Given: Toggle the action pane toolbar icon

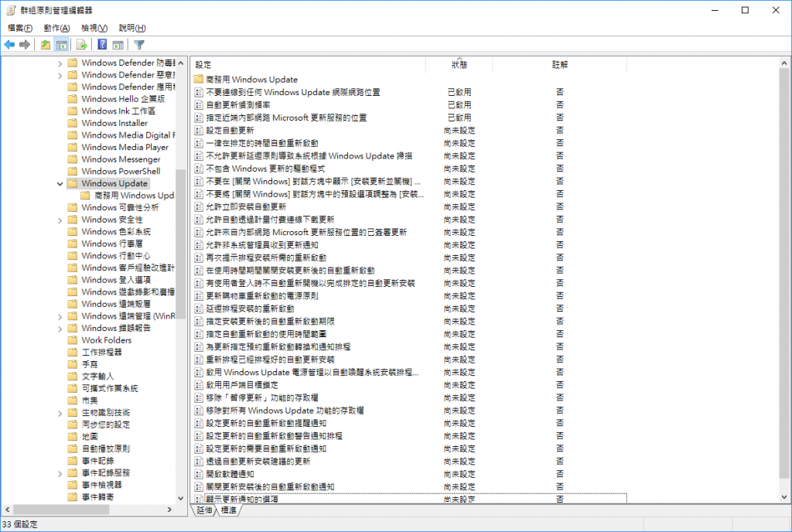Looking at the screenshot, I should pyautogui.click(x=118, y=45).
